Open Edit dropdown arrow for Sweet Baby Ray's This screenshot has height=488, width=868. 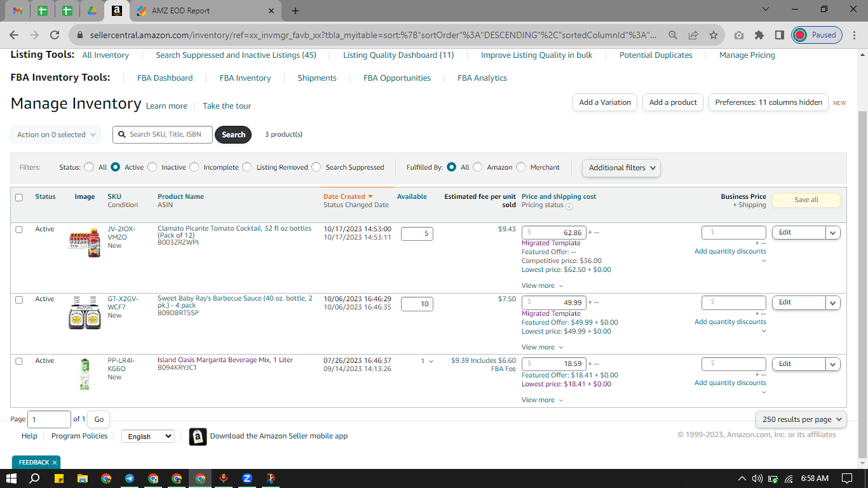pos(833,302)
